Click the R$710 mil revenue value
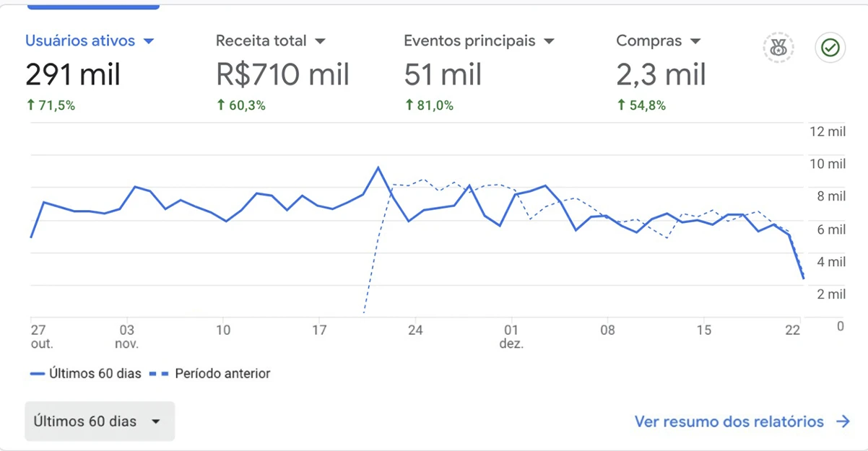 coord(282,74)
